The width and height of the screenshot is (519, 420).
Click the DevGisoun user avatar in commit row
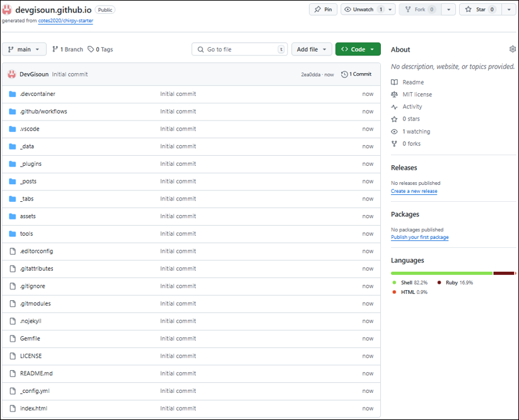point(11,74)
